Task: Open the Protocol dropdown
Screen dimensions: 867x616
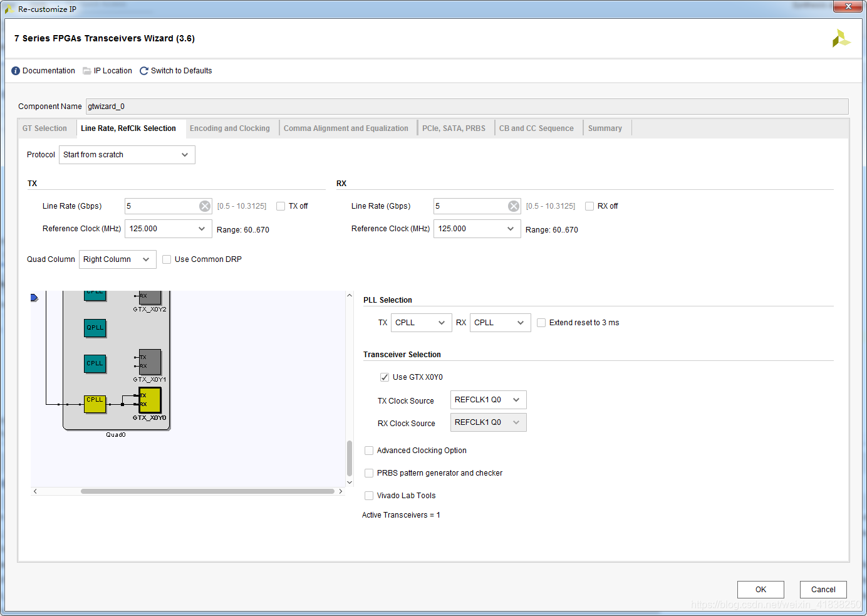Action: [x=127, y=155]
